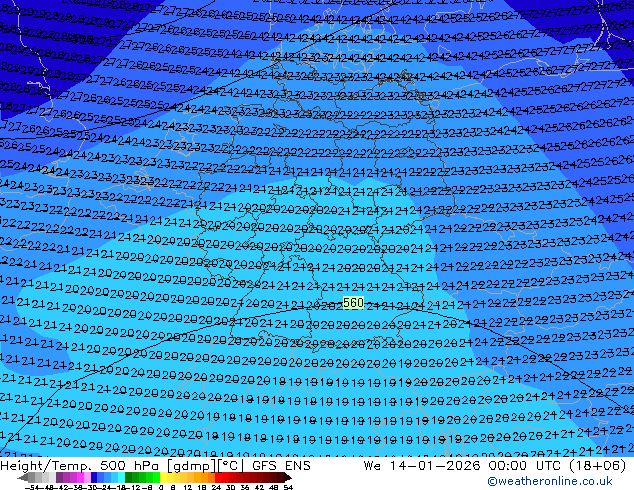
Task: Click the yellow 0 degree legend swatch
Action: 163,477
